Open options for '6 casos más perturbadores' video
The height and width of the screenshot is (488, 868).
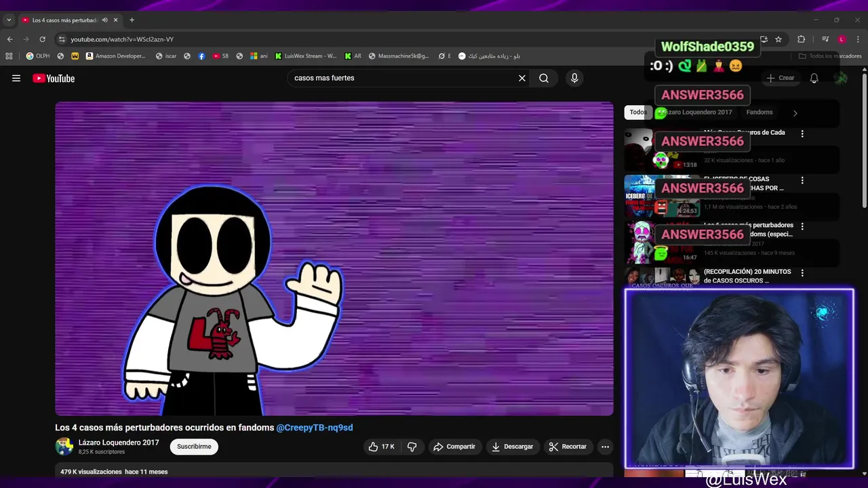pyautogui.click(x=802, y=227)
